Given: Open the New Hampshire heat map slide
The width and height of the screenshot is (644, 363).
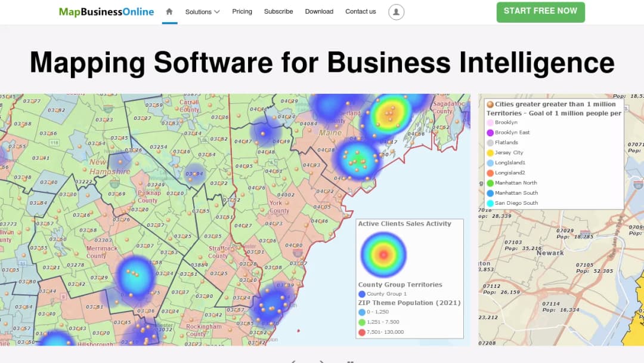Looking at the screenshot, I should 235,220.
